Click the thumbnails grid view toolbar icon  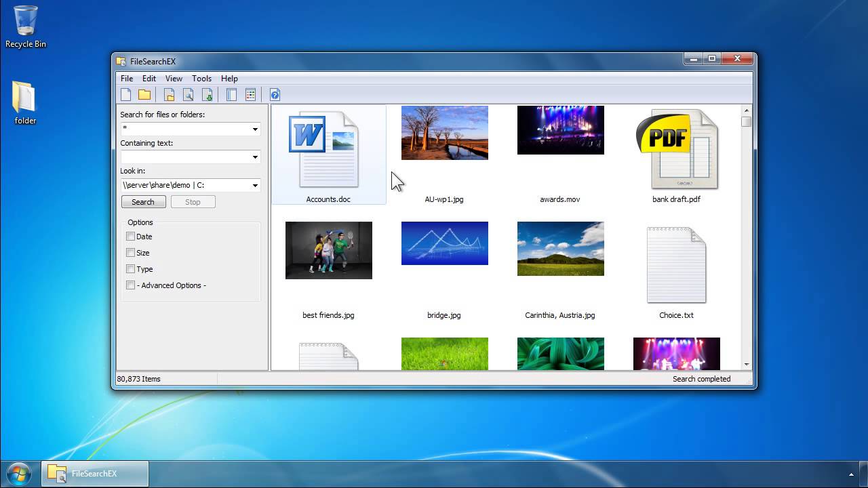(250, 95)
